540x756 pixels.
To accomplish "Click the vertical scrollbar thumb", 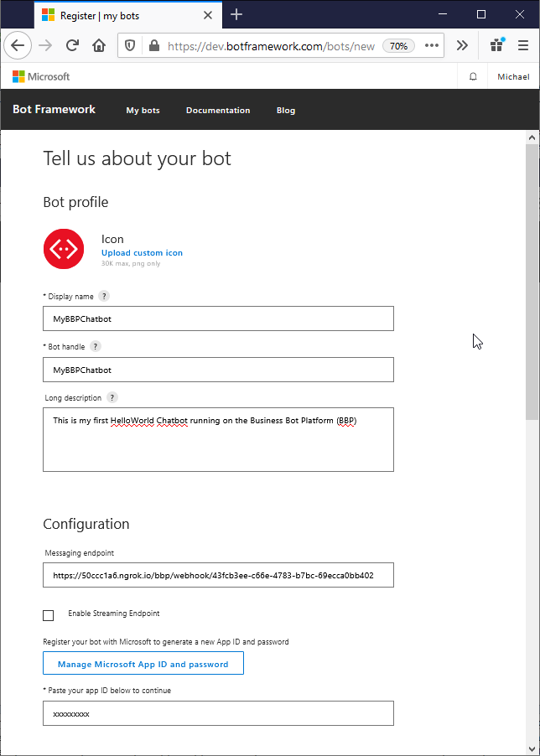I will [x=532, y=282].
